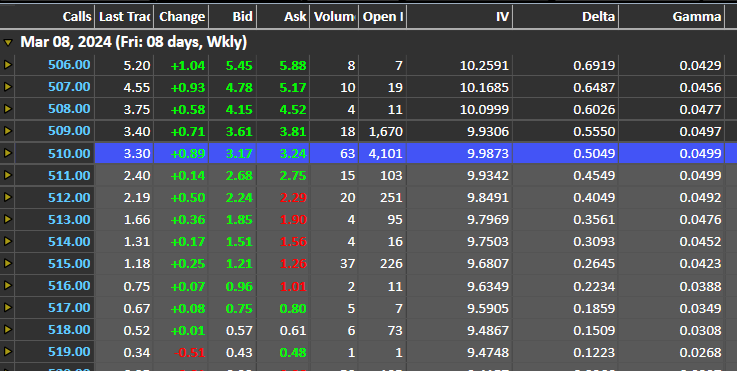This screenshot has width=737, height=371.
Task: Sort by the Open Interest column header
Action: pyautogui.click(x=383, y=16)
